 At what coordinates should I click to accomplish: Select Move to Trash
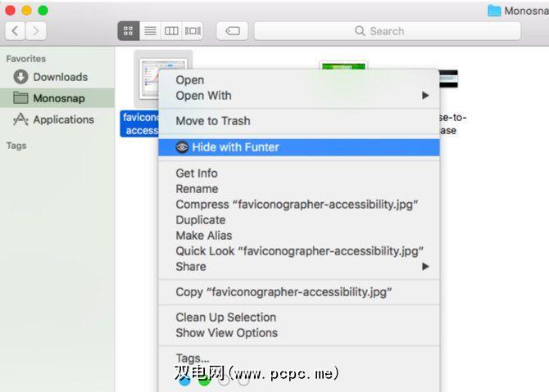point(213,121)
